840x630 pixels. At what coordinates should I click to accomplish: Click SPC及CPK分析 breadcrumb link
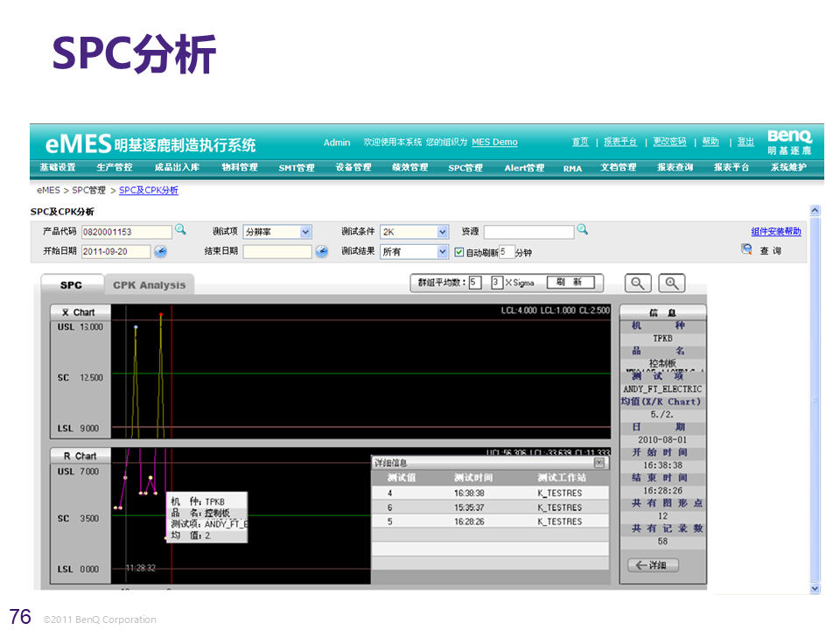point(149,190)
